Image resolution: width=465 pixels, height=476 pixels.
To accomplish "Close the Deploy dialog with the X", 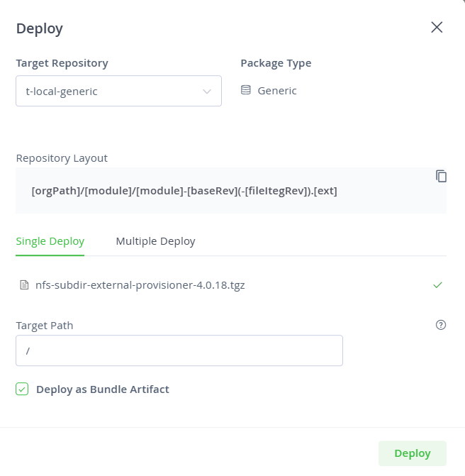I will point(437,28).
